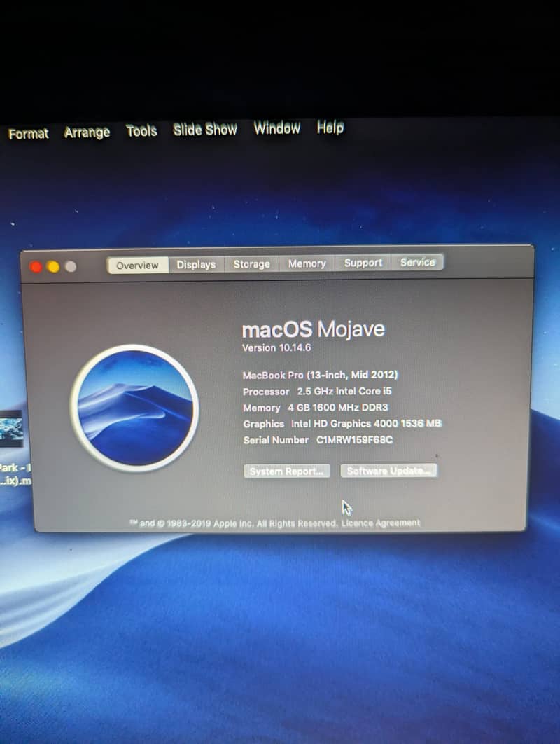560x744 pixels.
Task: Open the Format menu
Action: tap(29, 134)
